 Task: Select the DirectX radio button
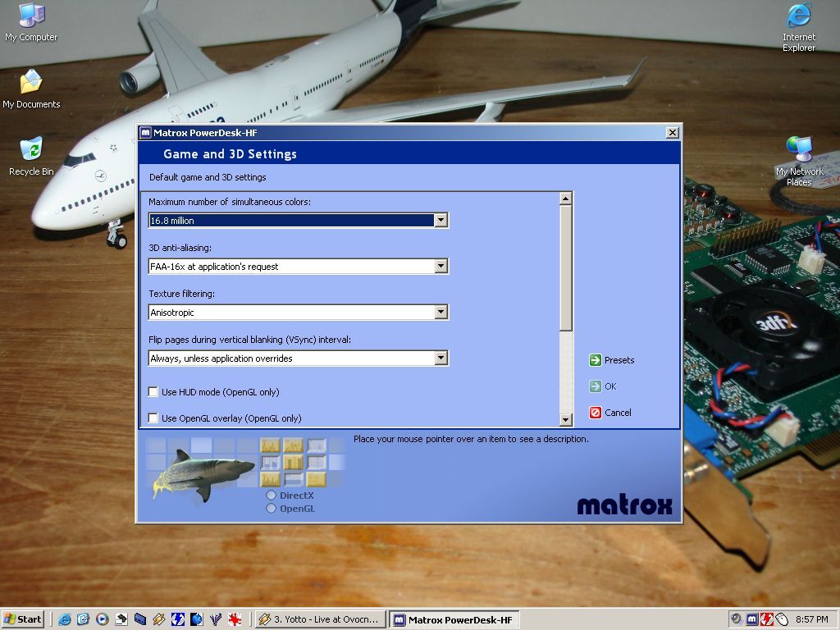click(271, 495)
